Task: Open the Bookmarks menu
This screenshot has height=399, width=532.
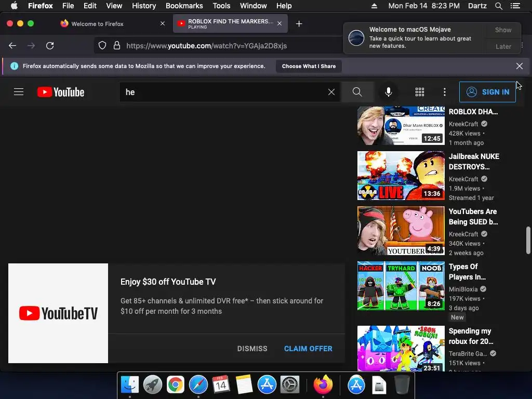Action: [x=184, y=6]
